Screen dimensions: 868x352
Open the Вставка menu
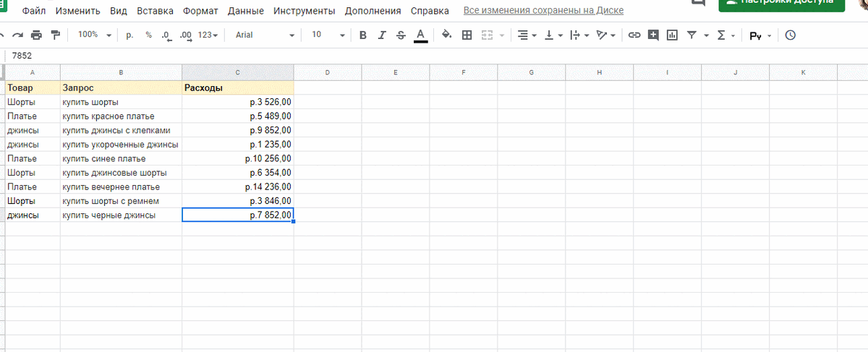tap(155, 11)
